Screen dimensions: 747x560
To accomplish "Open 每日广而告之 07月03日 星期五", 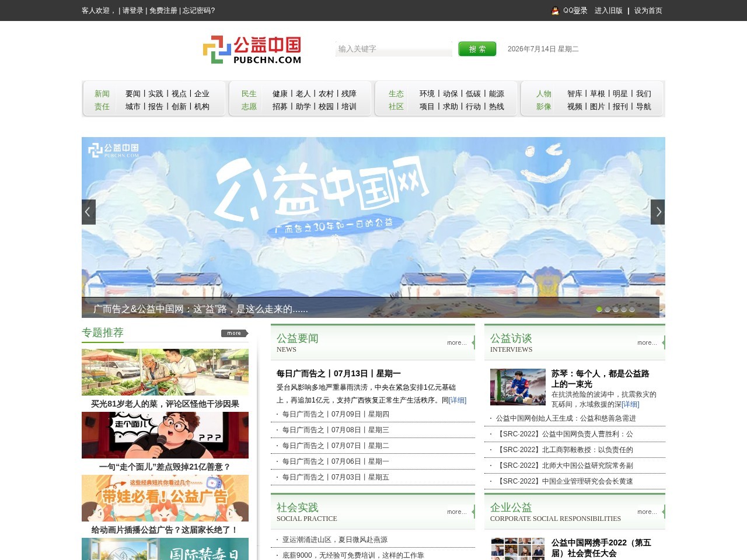I will coord(336,477).
